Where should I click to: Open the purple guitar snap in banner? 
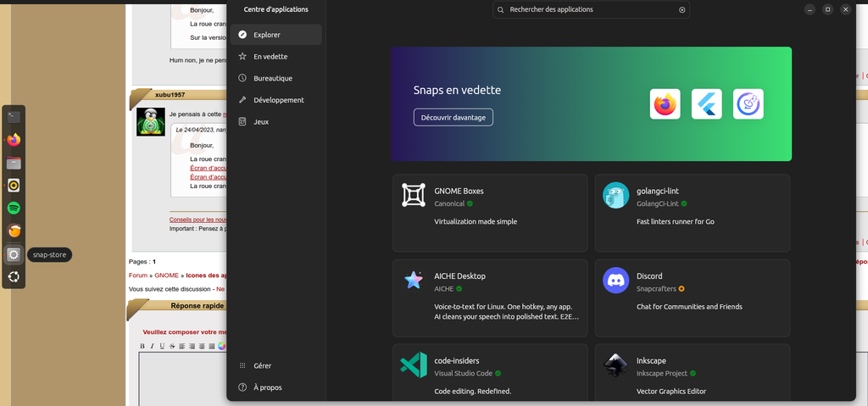[x=748, y=104]
